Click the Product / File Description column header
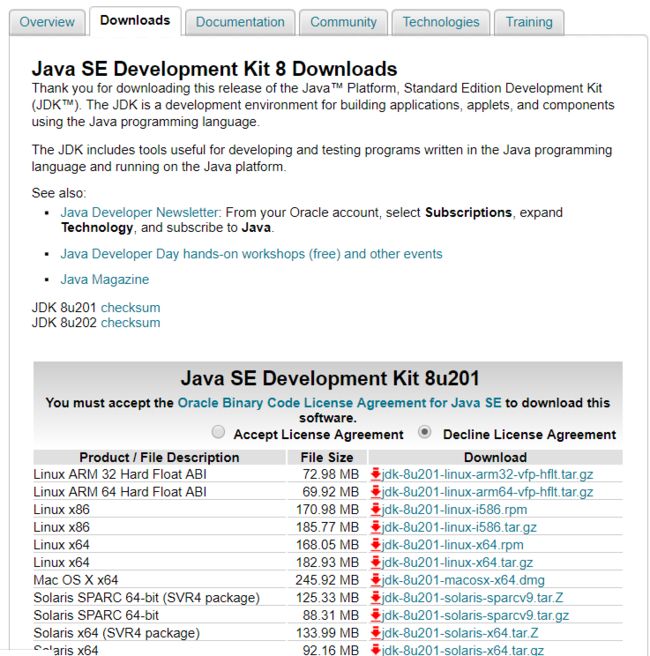 click(x=159, y=457)
